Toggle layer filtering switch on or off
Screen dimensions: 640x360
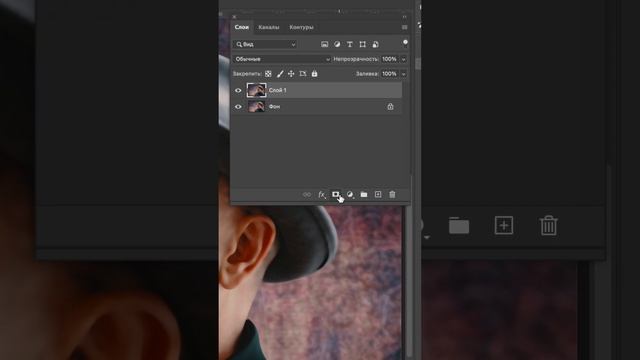click(x=405, y=43)
